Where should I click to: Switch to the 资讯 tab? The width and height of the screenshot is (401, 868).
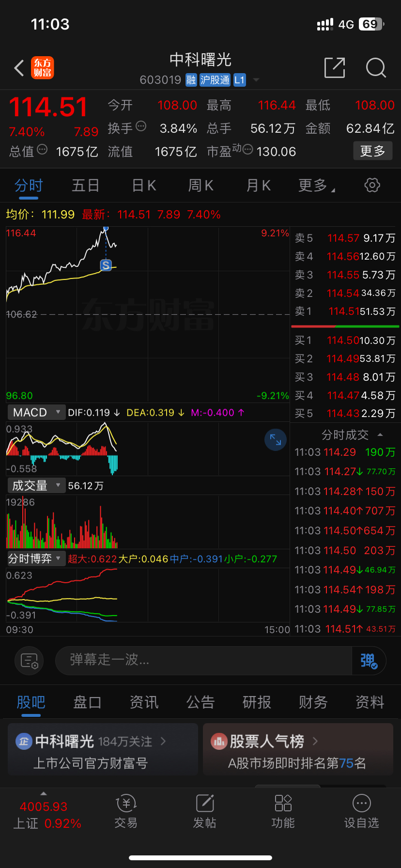(144, 702)
